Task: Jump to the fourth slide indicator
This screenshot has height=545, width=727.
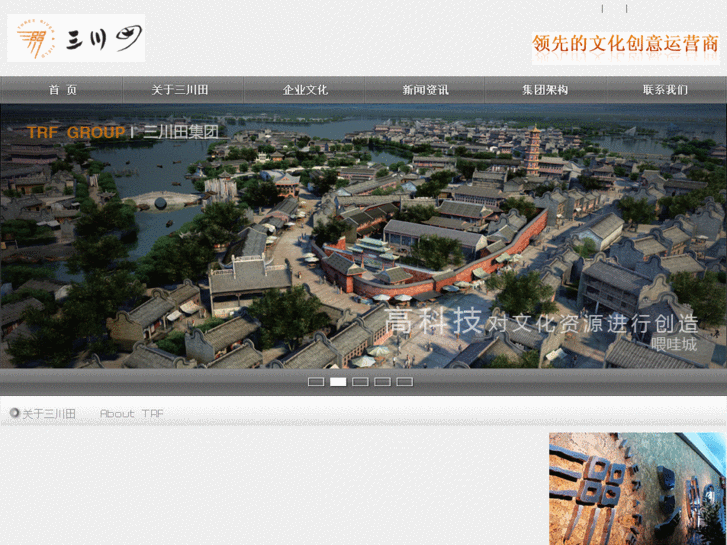Action: 383,382
